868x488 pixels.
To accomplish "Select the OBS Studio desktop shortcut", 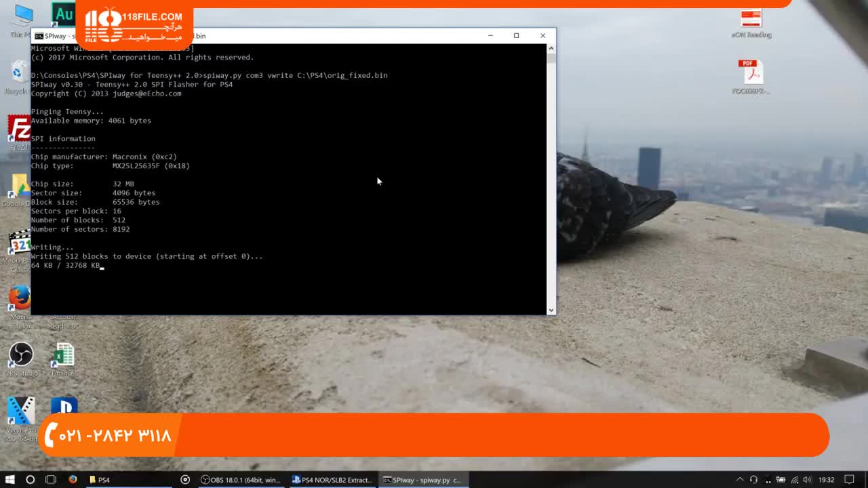I will tap(21, 359).
